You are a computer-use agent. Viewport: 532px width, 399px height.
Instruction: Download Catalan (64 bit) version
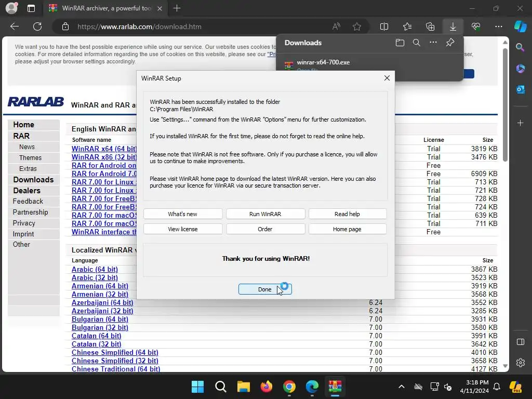point(96,336)
